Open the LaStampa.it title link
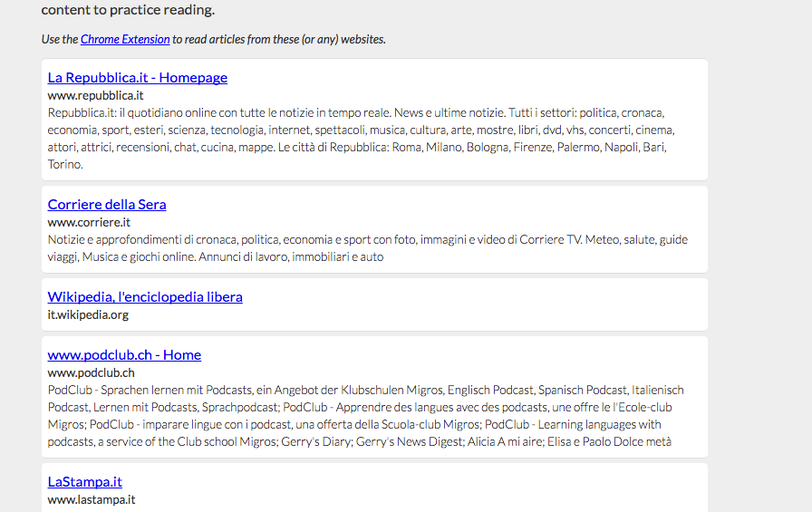This screenshot has width=812, height=512. point(84,482)
